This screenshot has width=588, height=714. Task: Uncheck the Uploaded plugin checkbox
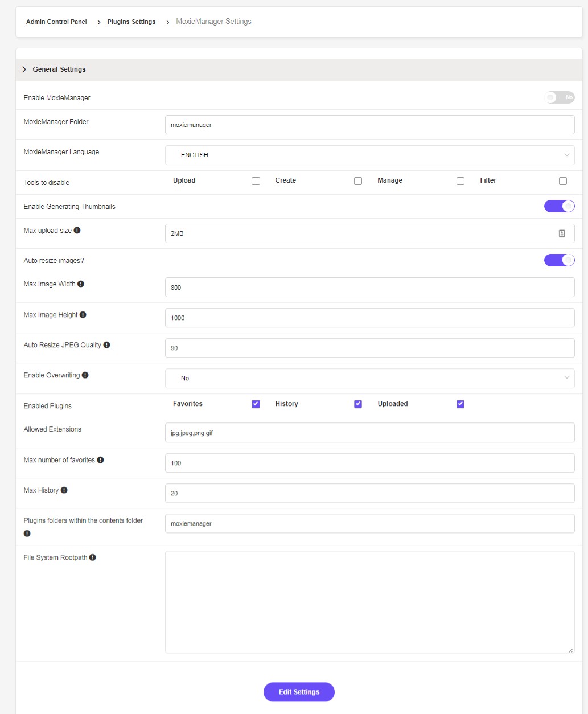click(x=460, y=404)
